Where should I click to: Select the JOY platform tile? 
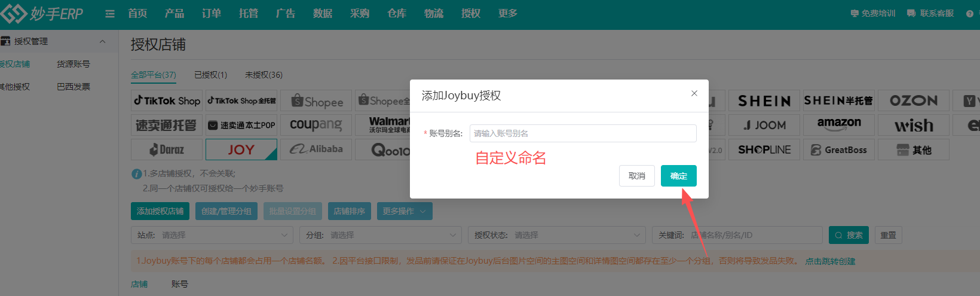[241, 149]
